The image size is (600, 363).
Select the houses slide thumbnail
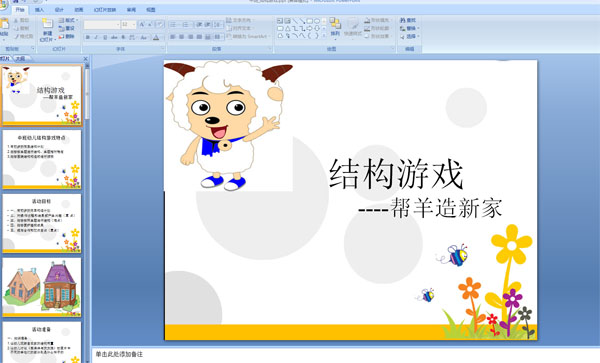pos(42,287)
